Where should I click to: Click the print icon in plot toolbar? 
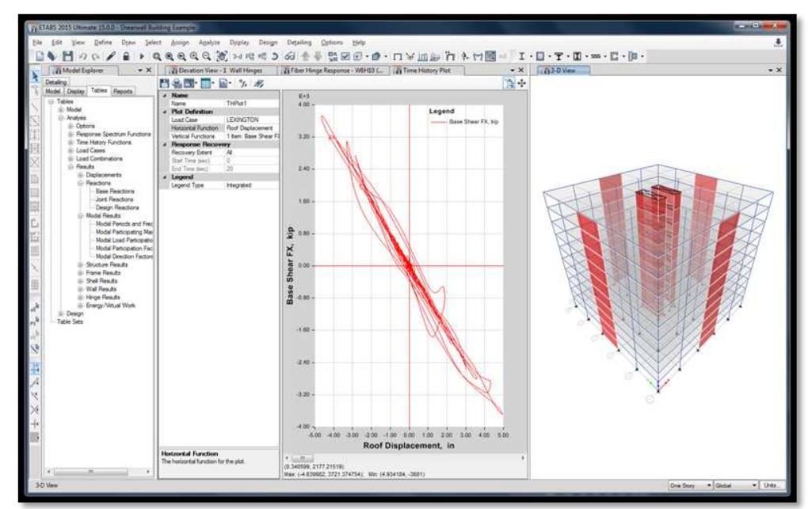click(177, 83)
